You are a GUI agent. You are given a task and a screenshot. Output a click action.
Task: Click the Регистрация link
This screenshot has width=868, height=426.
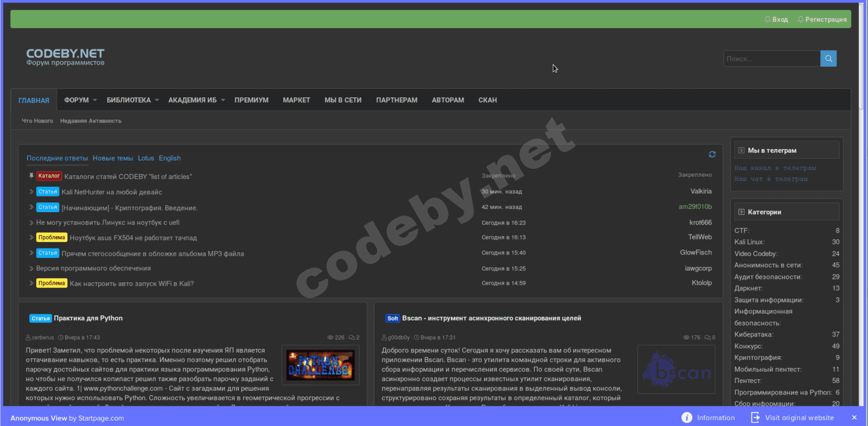[x=826, y=20]
